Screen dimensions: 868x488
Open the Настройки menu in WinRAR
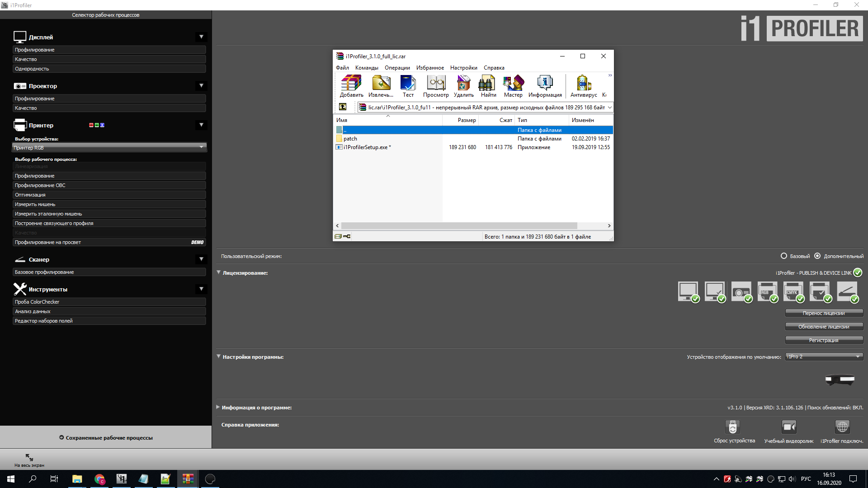coord(463,68)
